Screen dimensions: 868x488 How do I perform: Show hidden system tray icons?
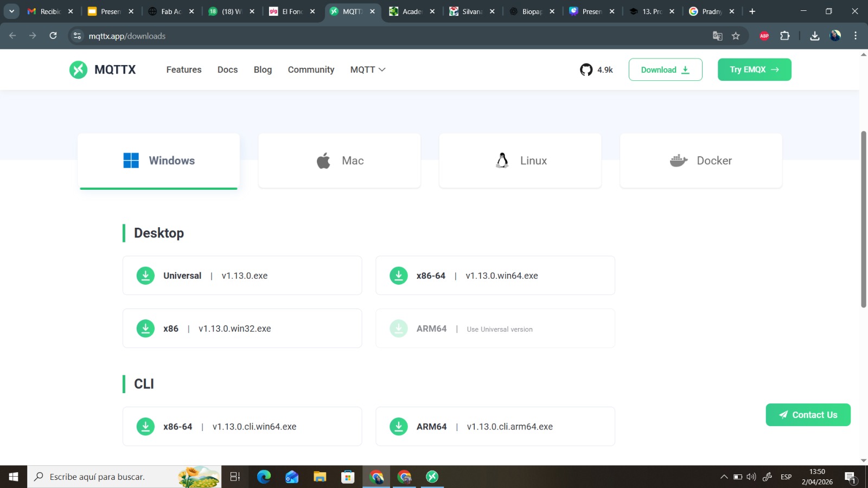tap(724, 477)
